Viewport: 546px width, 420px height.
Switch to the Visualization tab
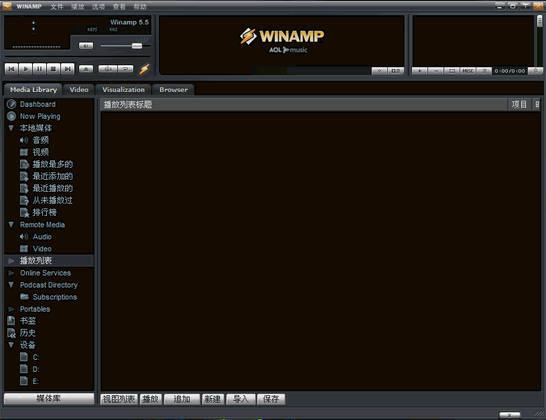(123, 90)
